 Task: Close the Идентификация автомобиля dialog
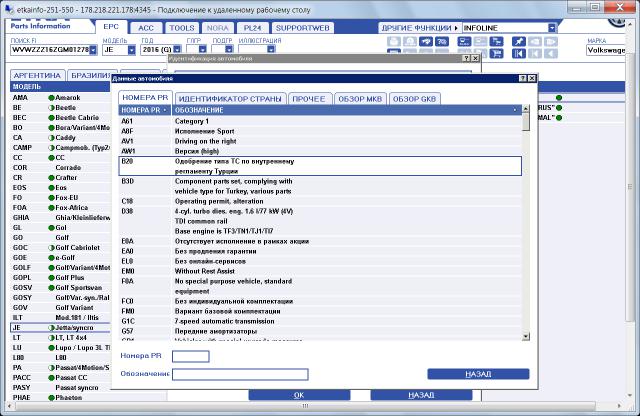[x=475, y=58]
